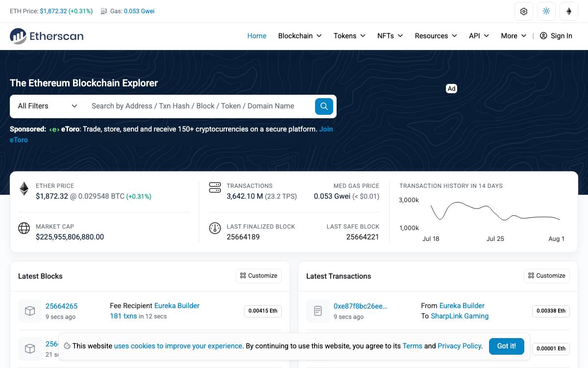The image size is (588, 368).
Task: Click the eToro sponsor logo icon
Action: [54, 130]
